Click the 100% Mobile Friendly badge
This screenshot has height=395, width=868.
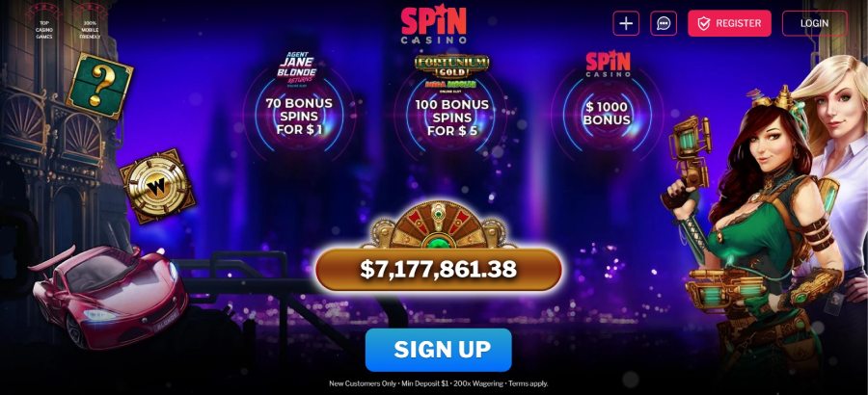pos(90,22)
